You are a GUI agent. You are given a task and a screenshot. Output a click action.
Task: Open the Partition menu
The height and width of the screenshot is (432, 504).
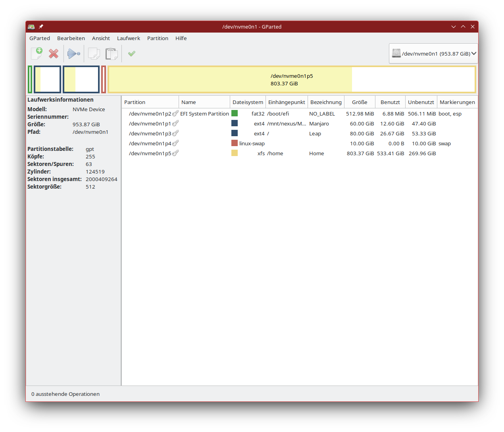(x=158, y=38)
